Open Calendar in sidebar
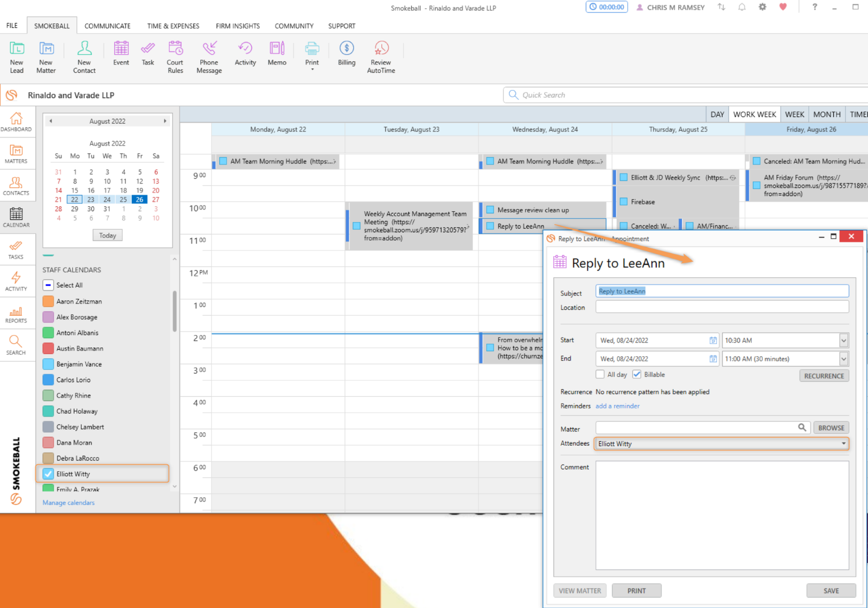The width and height of the screenshot is (868, 608). 16,218
